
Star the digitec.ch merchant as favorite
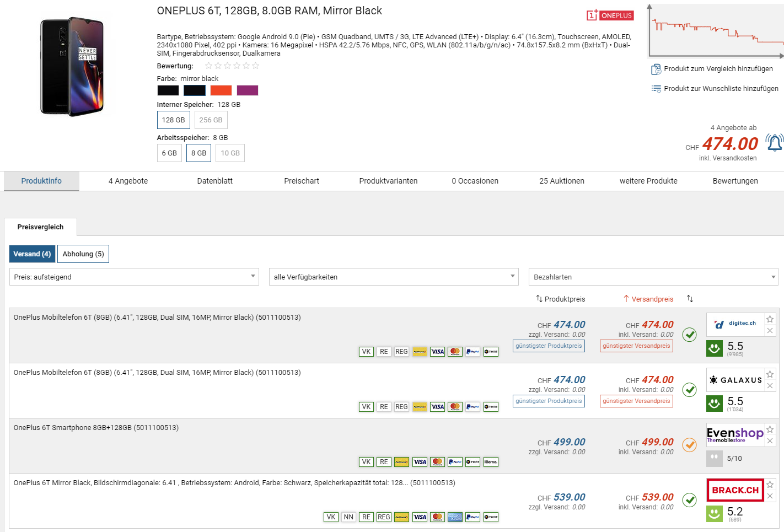click(x=770, y=319)
